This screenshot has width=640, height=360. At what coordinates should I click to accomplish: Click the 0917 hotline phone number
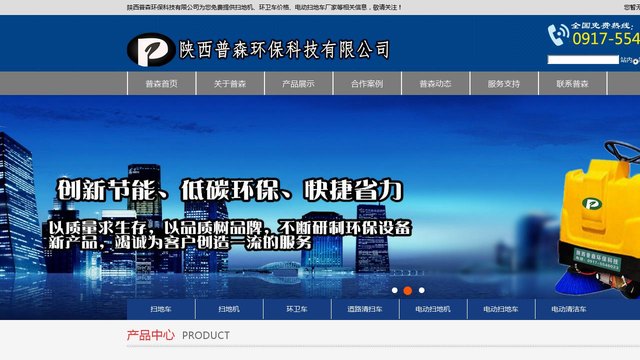click(606, 39)
